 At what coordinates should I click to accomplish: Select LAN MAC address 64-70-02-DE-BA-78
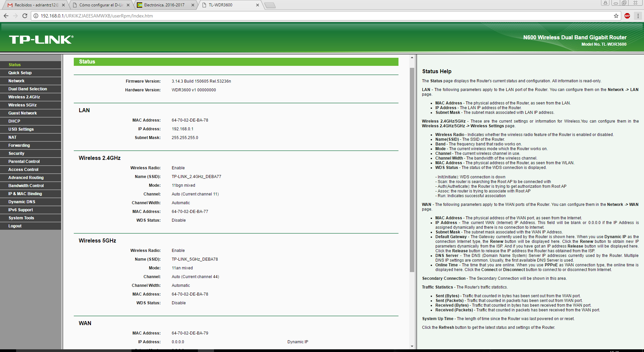(x=190, y=120)
